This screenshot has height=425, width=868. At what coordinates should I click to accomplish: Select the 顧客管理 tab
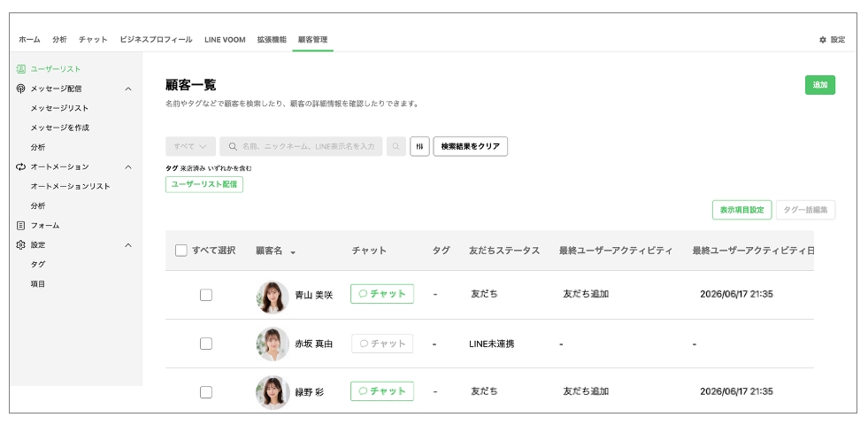(312, 40)
